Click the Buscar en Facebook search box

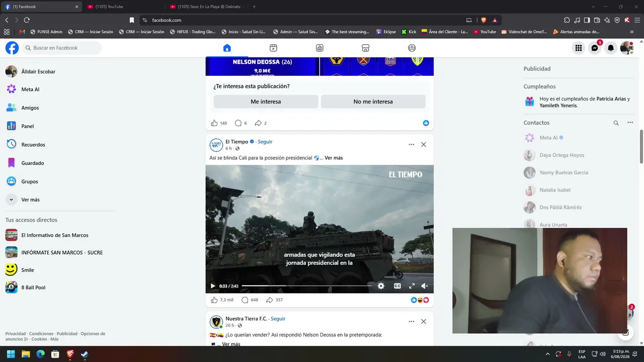62,48
